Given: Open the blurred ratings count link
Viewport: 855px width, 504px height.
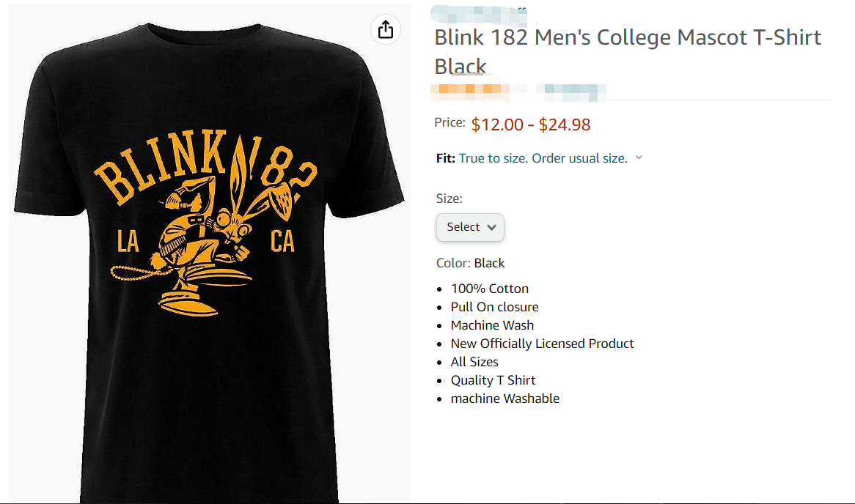Looking at the screenshot, I should (x=571, y=92).
